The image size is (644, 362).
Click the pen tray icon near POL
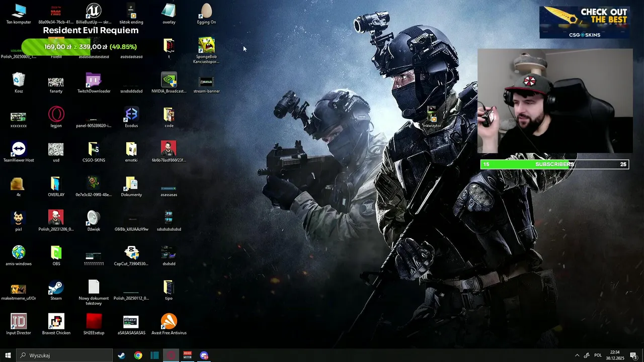coord(587,355)
